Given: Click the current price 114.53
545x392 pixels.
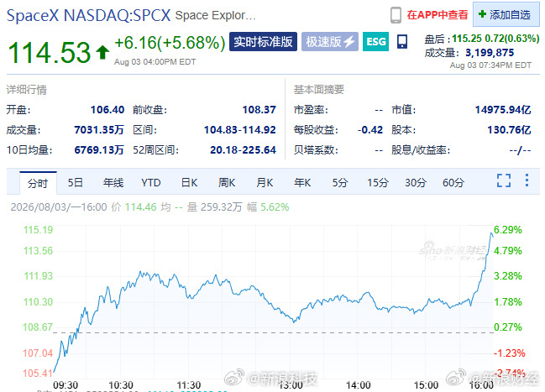Looking at the screenshot, I should coord(49,53).
